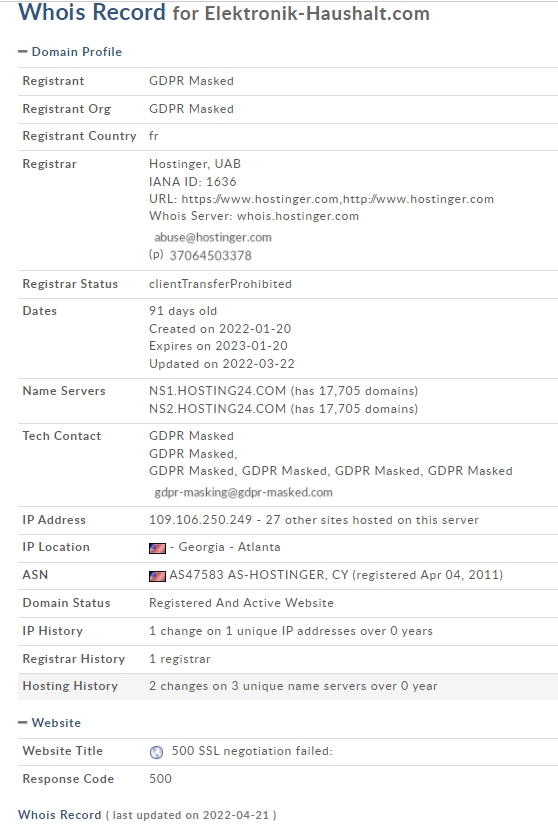Click 'AS47583 AS-HOSTINGER, CY' ASN entry

click(x=259, y=575)
